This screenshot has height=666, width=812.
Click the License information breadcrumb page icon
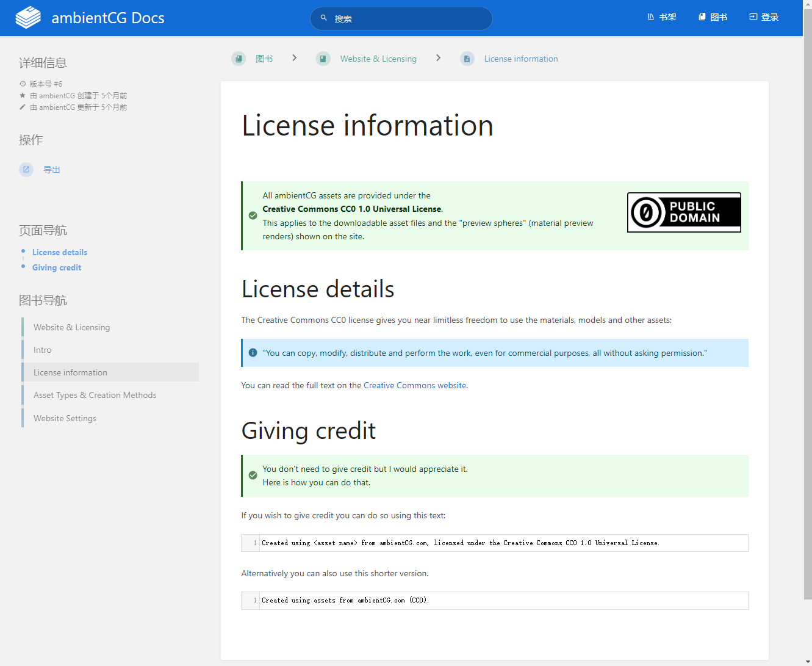click(467, 59)
